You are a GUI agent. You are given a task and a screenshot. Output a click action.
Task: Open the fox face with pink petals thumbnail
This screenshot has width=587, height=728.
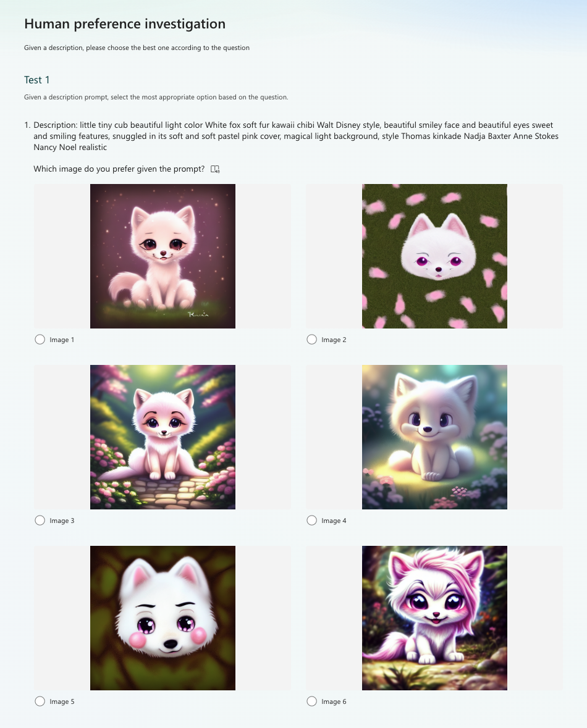(x=434, y=256)
